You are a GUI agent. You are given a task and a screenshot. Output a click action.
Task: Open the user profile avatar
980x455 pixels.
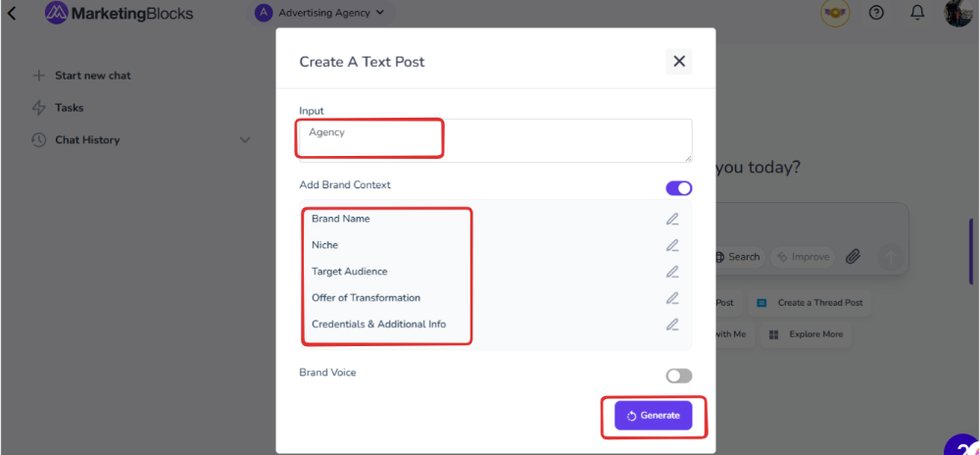[x=957, y=13]
